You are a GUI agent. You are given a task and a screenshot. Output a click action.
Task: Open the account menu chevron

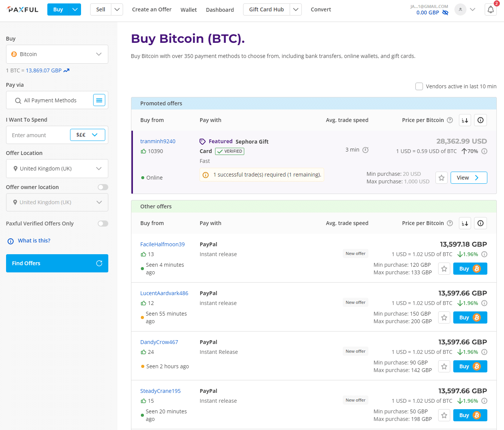pos(473,9)
